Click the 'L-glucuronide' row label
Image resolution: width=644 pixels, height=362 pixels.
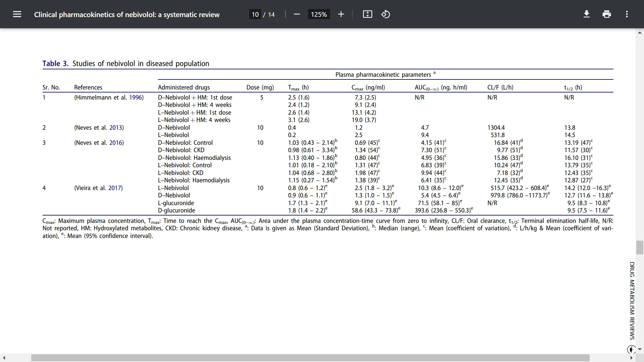(x=176, y=203)
